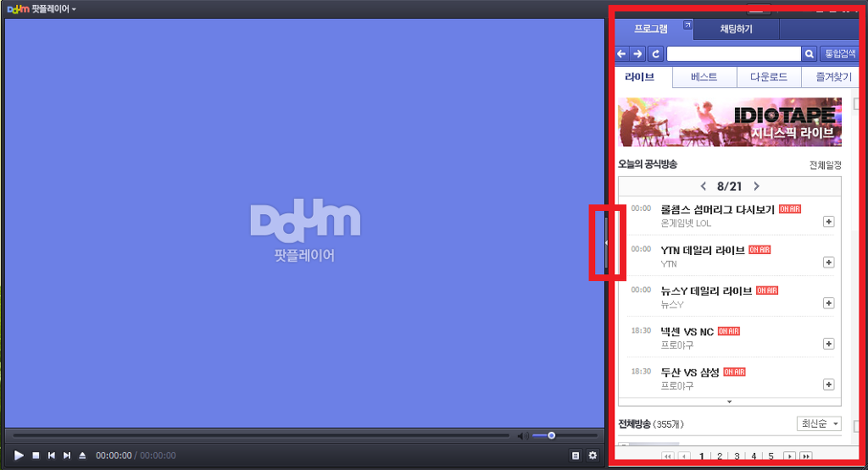Go to previous date before 8/21
Image resolution: width=868 pixels, height=470 pixels.
[704, 186]
